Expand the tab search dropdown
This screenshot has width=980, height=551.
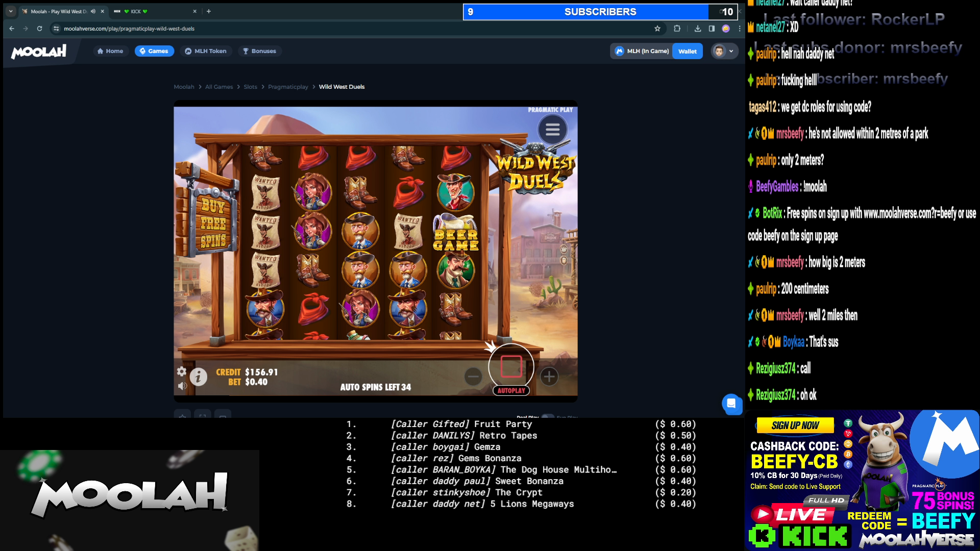11,11
